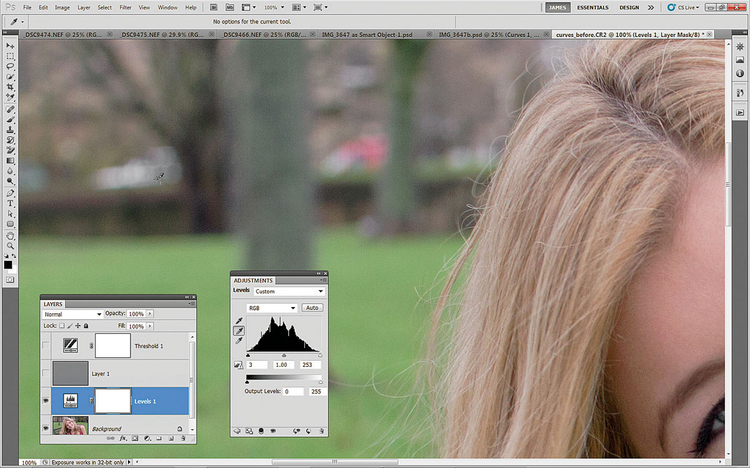750x468 pixels.
Task: Open the Opacity slider arrow
Action: [150, 313]
